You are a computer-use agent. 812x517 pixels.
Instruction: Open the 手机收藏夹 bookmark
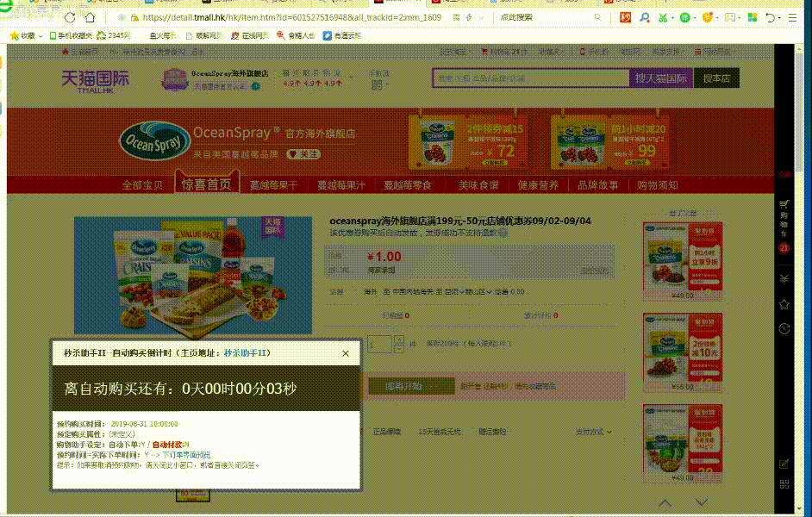click(71, 35)
